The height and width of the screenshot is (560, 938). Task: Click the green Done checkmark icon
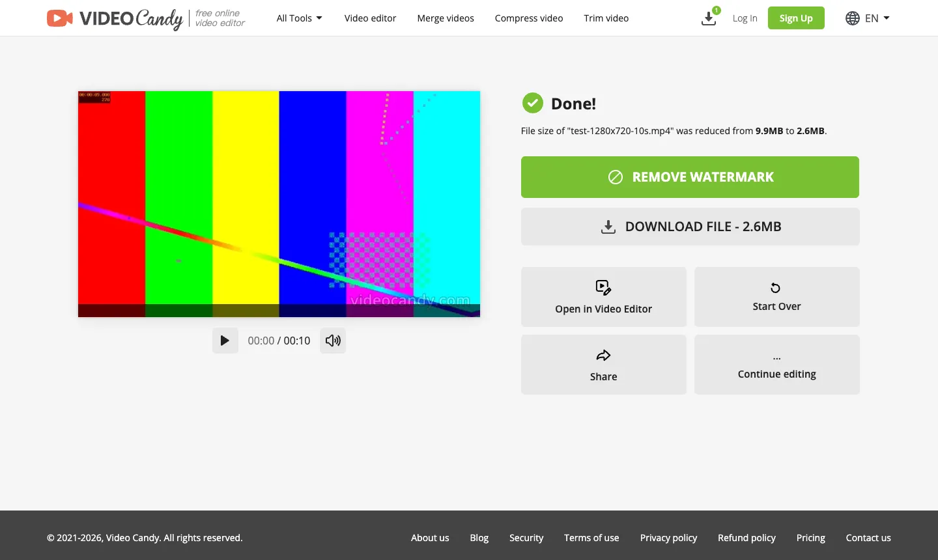point(533,103)
